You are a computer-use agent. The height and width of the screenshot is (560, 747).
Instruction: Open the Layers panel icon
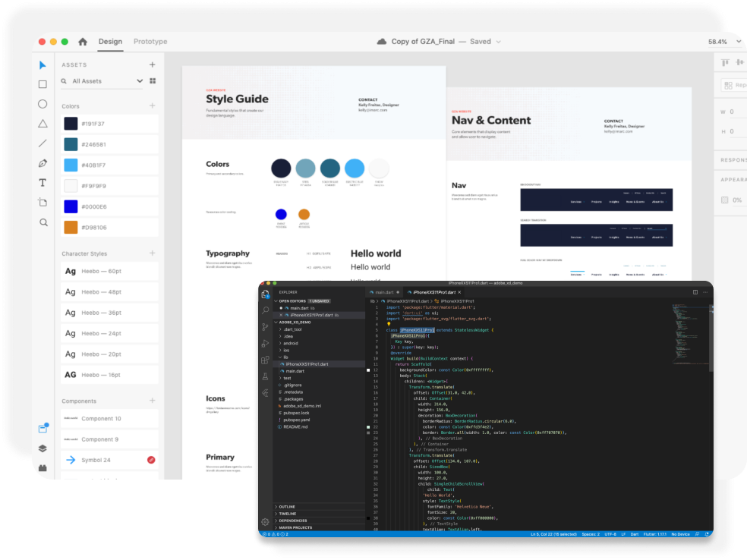coord(43,448)
